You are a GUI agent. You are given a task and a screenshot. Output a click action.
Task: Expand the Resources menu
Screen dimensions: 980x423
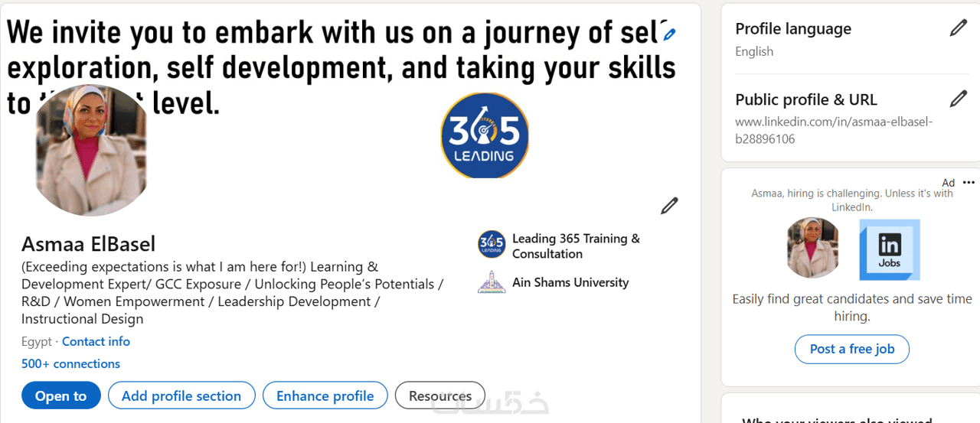439,395
